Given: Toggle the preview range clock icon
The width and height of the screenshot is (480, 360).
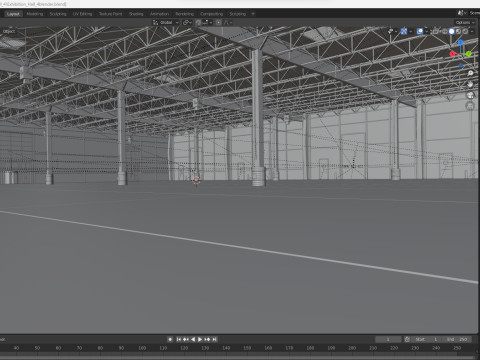Looking at the screenshot, I should click(407, 339).
